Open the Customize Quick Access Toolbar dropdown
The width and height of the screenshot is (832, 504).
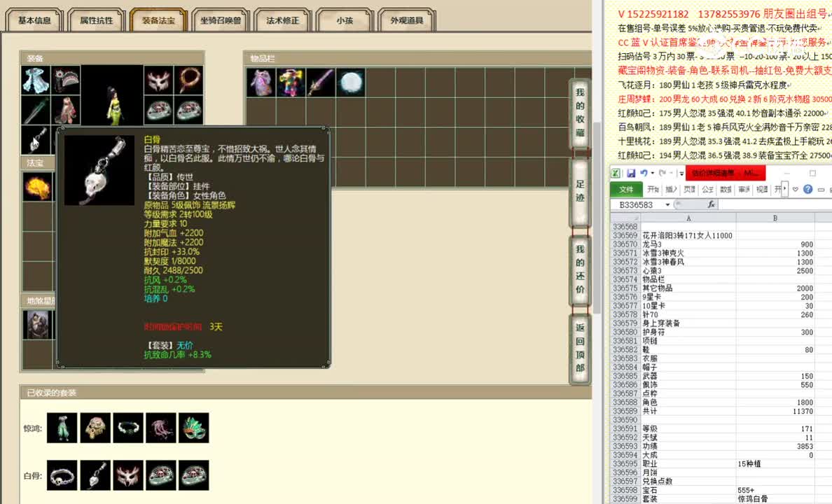(x=681, y=174)
